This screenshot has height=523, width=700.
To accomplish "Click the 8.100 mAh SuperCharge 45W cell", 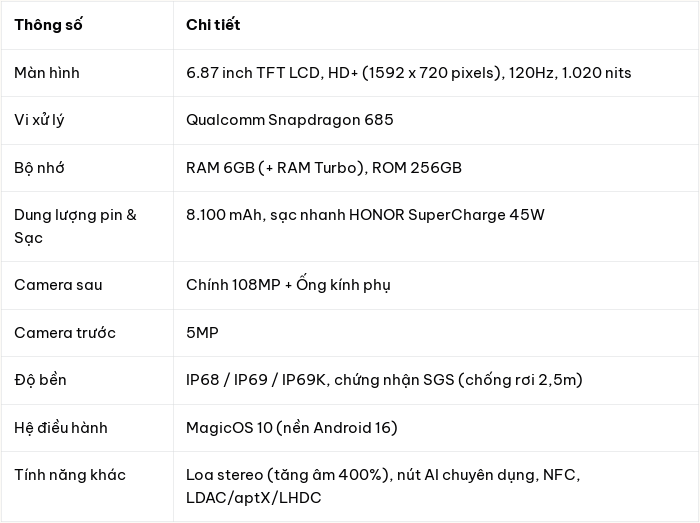I will pyautogui.click(x=365, y=215).
